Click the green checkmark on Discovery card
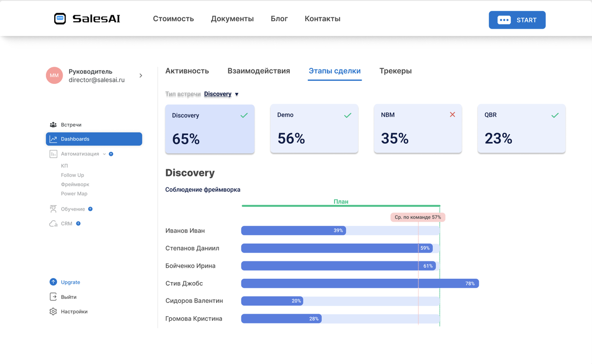This screenshot has width=592, height=364. tap(244, 115)
